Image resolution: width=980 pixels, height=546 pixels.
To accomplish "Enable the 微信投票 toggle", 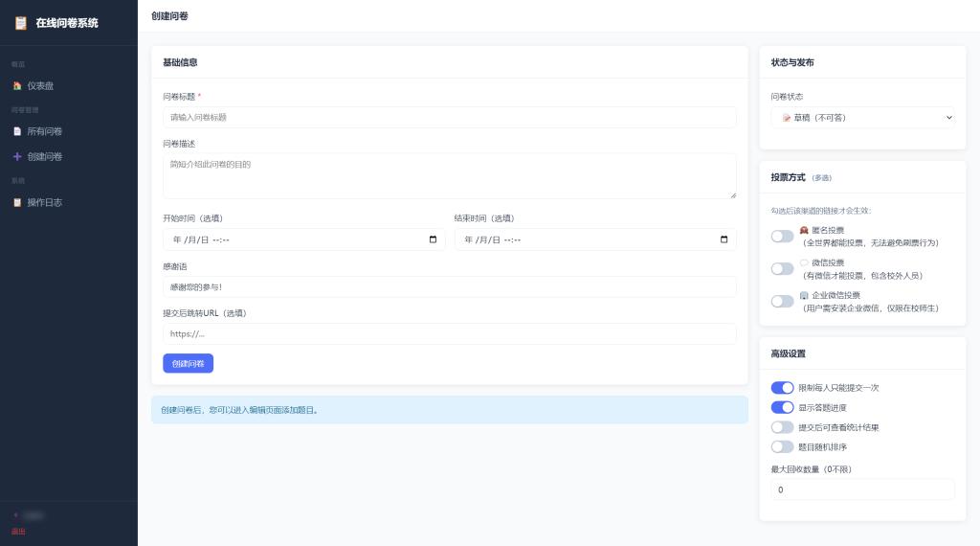I will tap(782, 269).
